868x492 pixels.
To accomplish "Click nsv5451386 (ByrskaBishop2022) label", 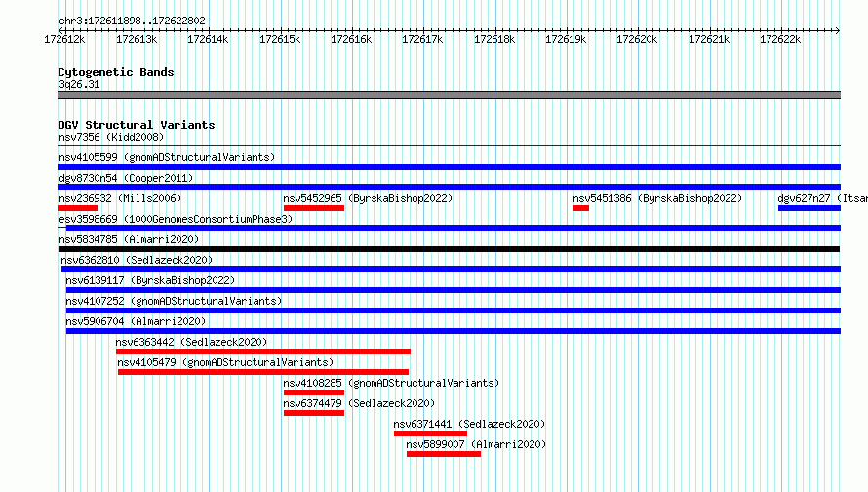I will tap(657, 198).
